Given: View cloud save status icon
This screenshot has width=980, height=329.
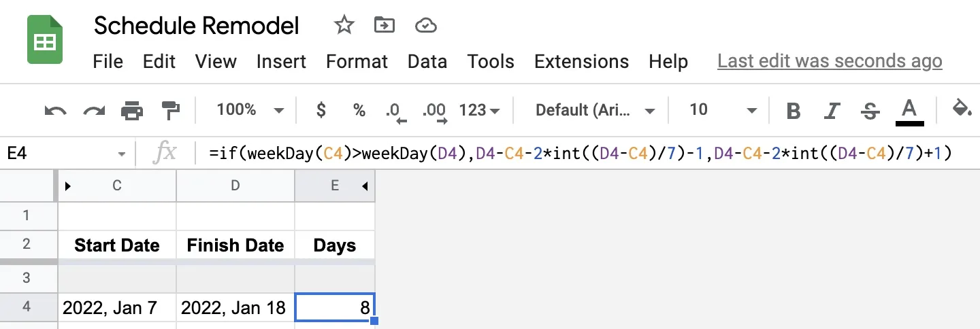Looking at the screenshot, I should [425, 26].
